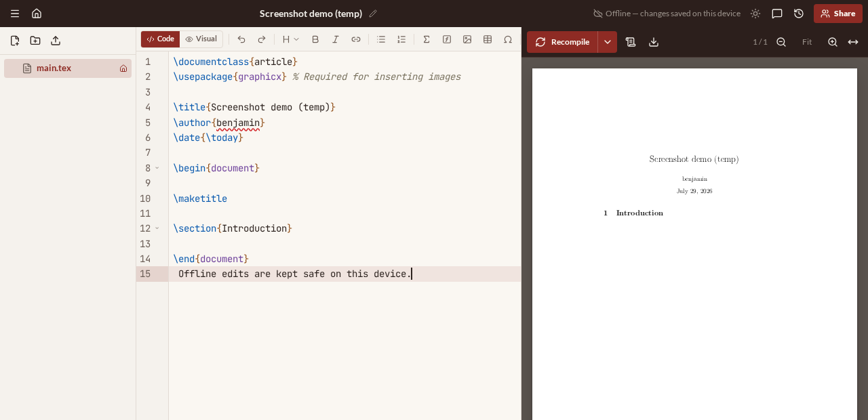Switch to Visual editor mode
868x420 pixels.
click(201, 39)
